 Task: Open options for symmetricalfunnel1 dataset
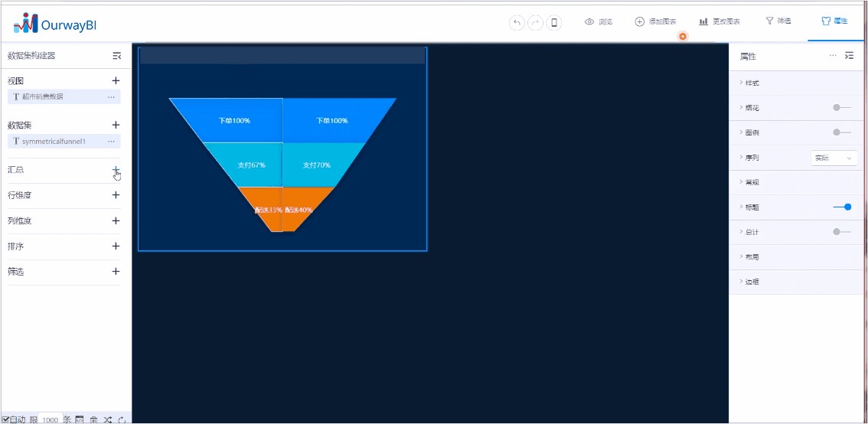point(111,142)
